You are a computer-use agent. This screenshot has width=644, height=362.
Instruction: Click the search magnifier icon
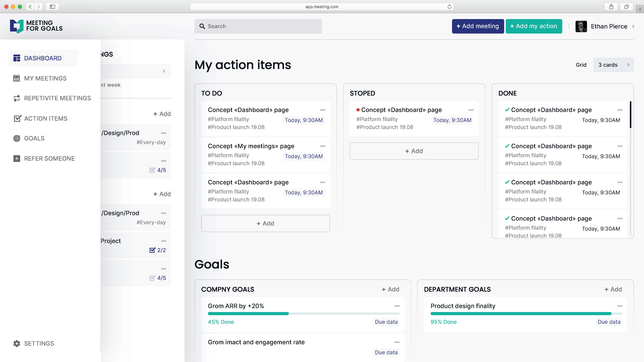click(x=202, y=26)
